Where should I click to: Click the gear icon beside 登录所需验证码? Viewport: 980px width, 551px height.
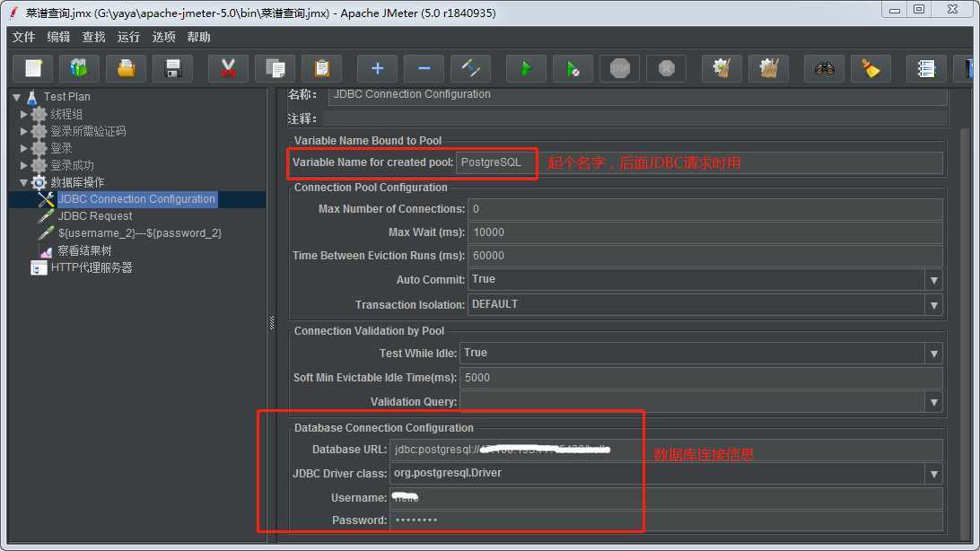(39, 131)
